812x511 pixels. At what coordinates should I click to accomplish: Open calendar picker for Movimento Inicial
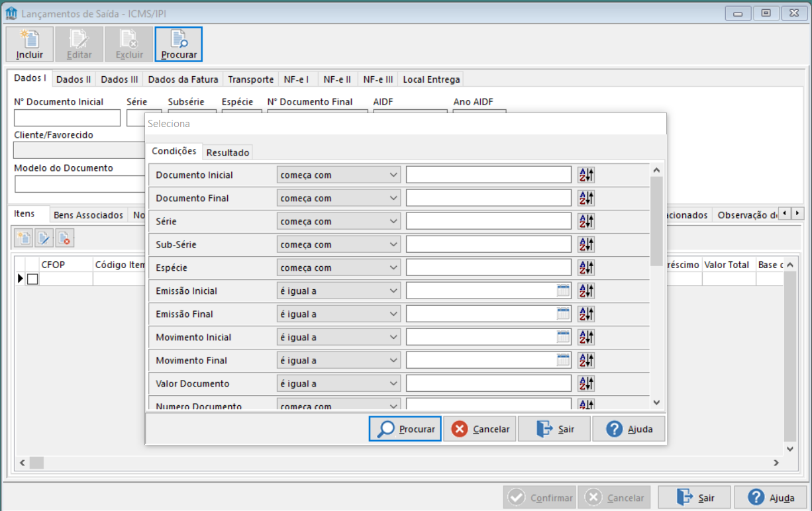(564, 337)
